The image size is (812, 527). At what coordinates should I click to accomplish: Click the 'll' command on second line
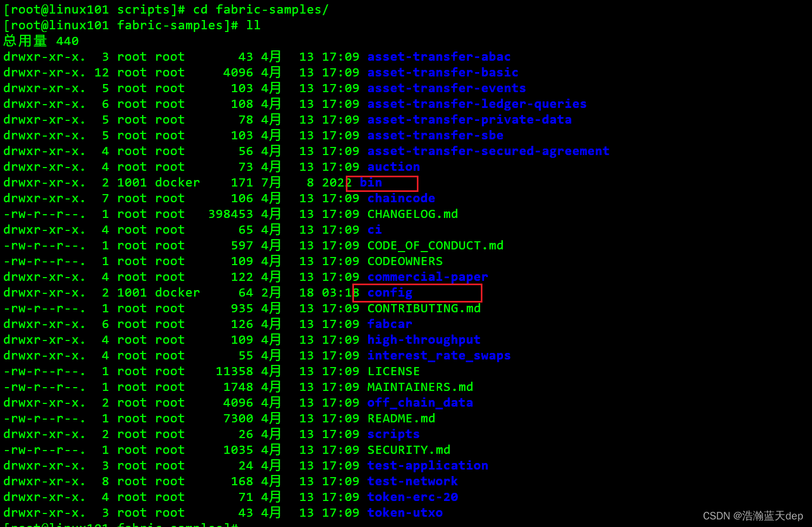[x=253, y=25]
